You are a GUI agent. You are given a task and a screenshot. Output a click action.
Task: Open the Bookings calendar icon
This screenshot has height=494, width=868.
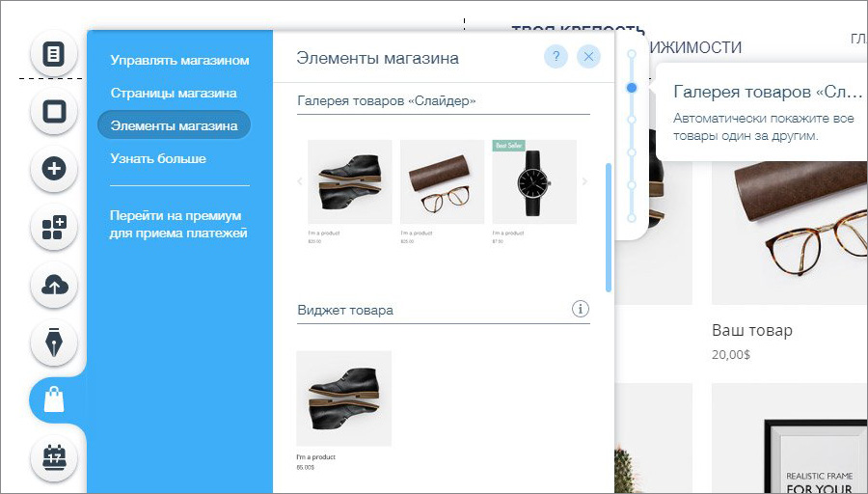pos(54,458)
